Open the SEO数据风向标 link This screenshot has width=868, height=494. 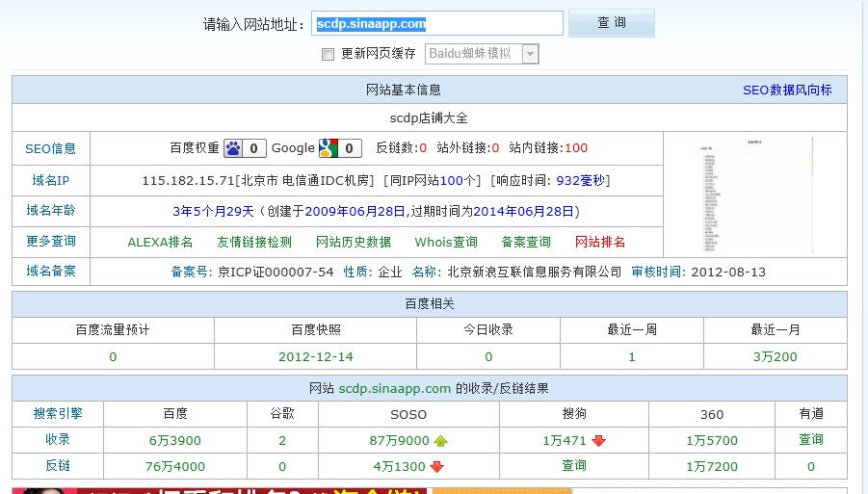coord(787,91)
